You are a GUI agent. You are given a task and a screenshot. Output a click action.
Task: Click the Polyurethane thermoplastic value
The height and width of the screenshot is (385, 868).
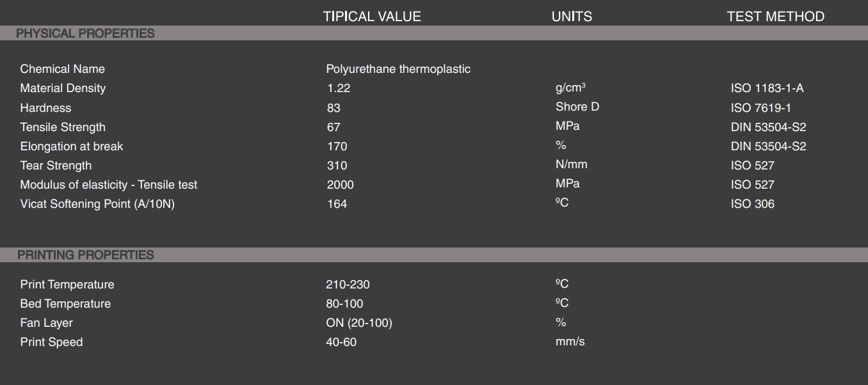tap(398, 69)
